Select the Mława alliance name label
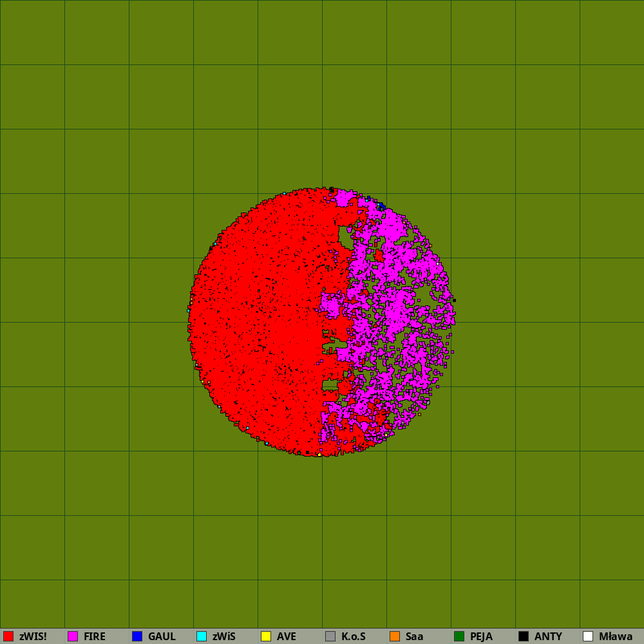The width and height of the screenshot is (644, 644). 616,636
